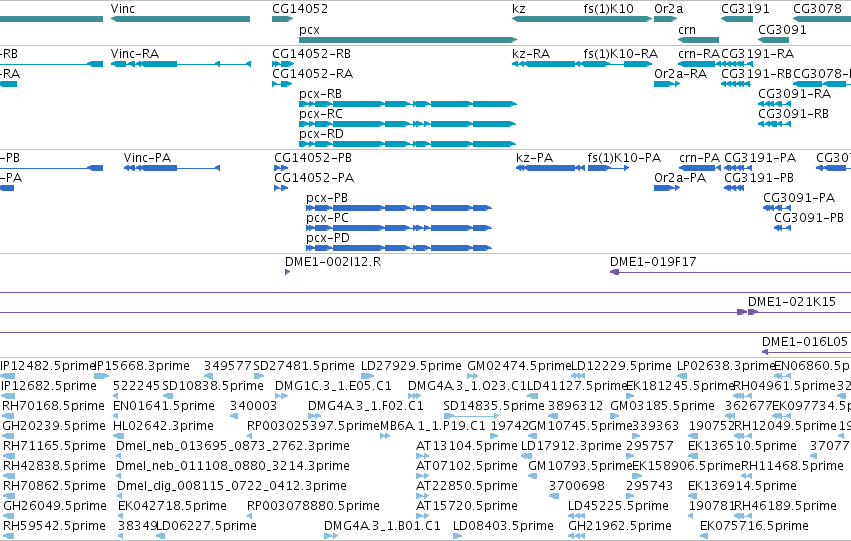Click the CG3191-PB protein label
This screenshot has width=851, height=541.
759,177
